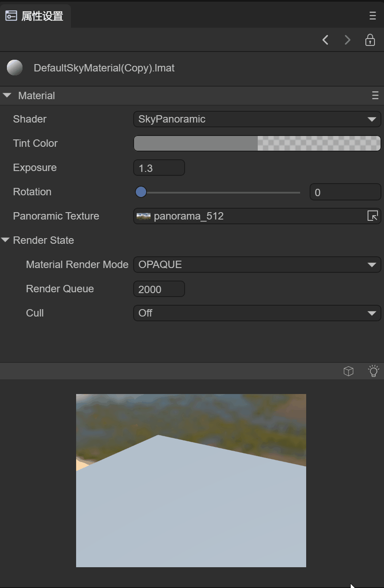Toggle the inspector lock icon
The height and width of the screenshot is (588, 384).
tap(370, 40)
